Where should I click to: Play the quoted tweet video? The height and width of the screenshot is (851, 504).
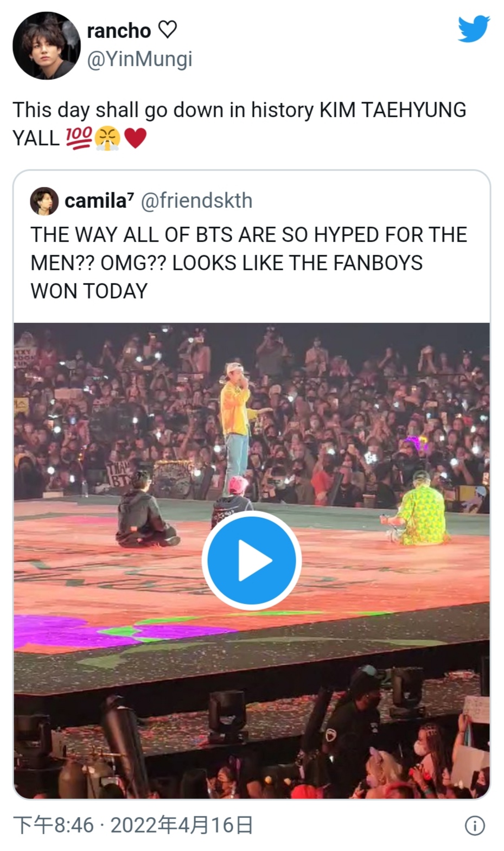coord(252,560)
